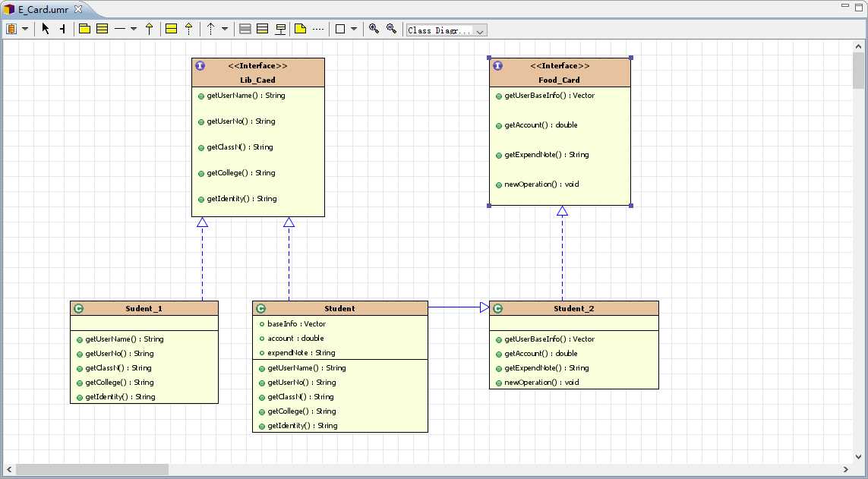Open the Class Diagram type combo box
Image resolution: width=868 pixels, height=479 pixels.
(x=447, y=30)
